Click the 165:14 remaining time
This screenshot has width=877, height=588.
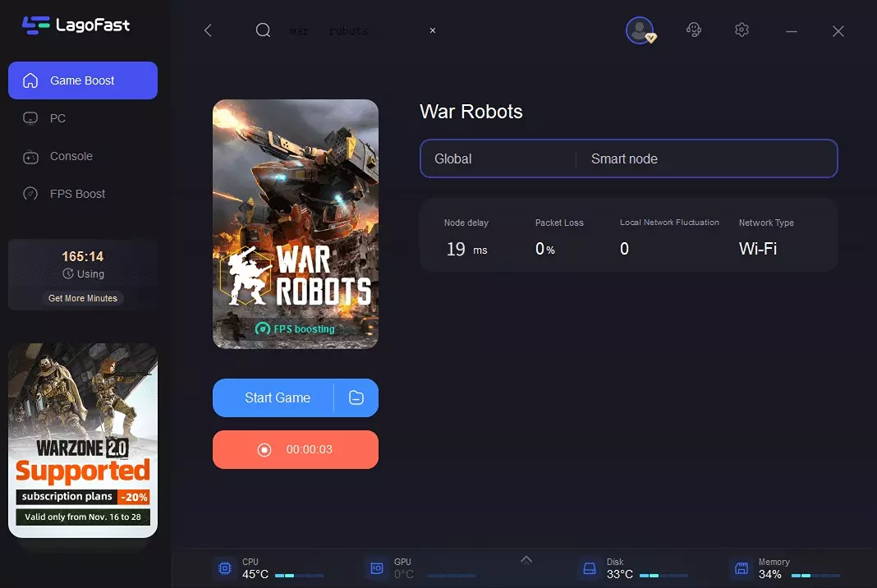(x=83, y=257)
